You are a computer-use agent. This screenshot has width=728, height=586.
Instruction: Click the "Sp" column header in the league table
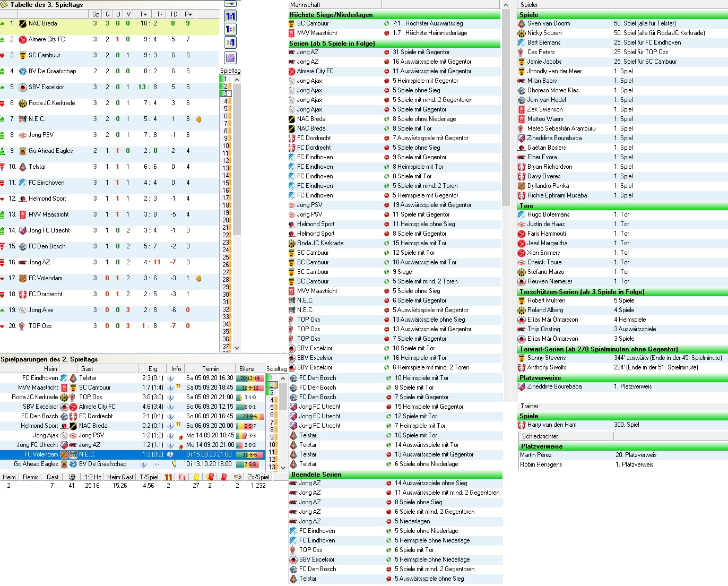(96, 14)
